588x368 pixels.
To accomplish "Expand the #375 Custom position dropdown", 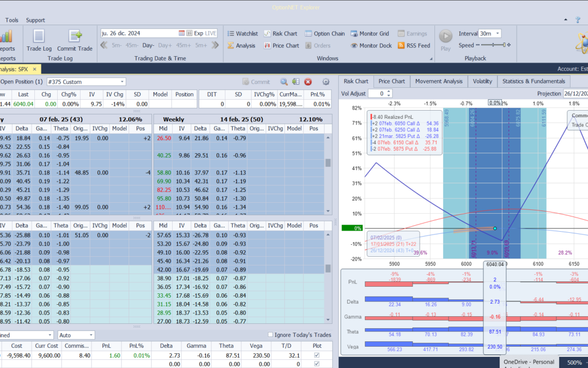I will [122, 82].
